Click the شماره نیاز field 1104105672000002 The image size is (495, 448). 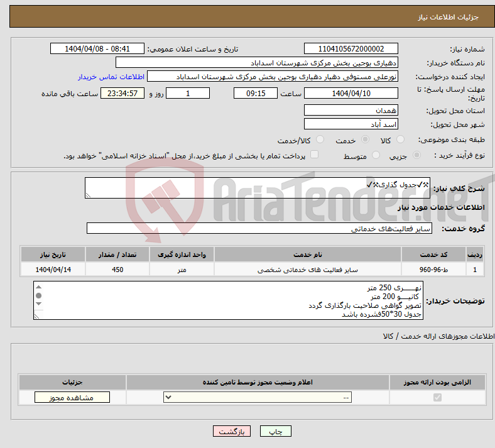point(351,48)
